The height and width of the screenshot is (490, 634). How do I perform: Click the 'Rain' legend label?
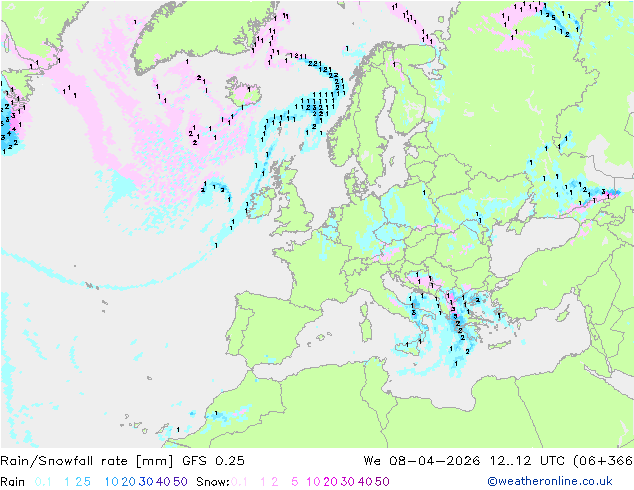coord(13,482)
